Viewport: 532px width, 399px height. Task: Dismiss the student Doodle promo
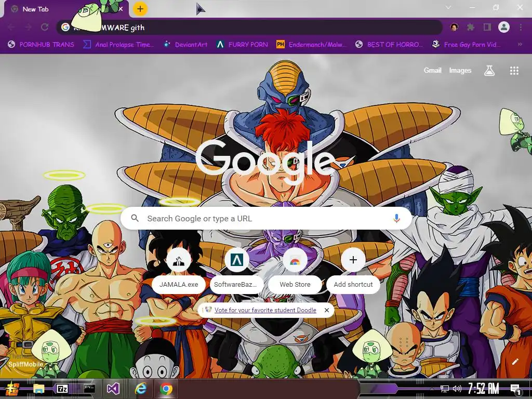[326, 310]
